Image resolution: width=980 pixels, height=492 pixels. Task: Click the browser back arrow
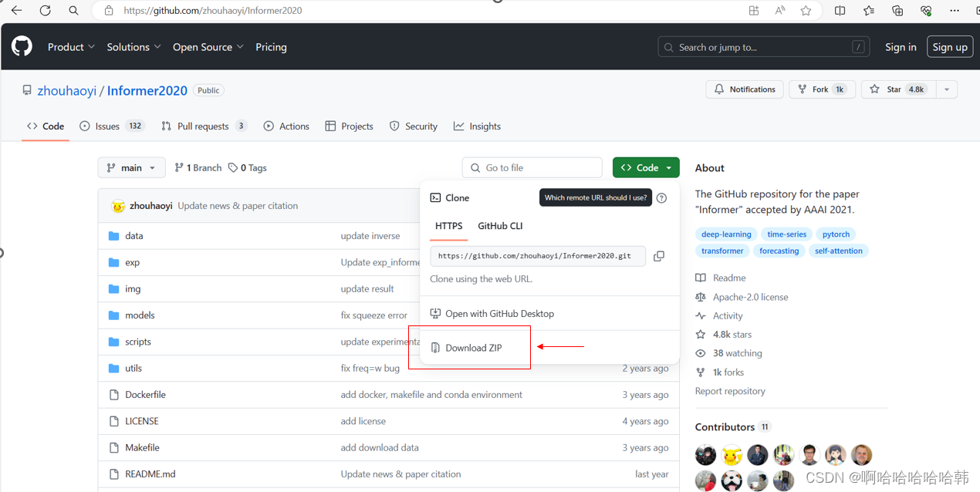click(x=16, y=11)
